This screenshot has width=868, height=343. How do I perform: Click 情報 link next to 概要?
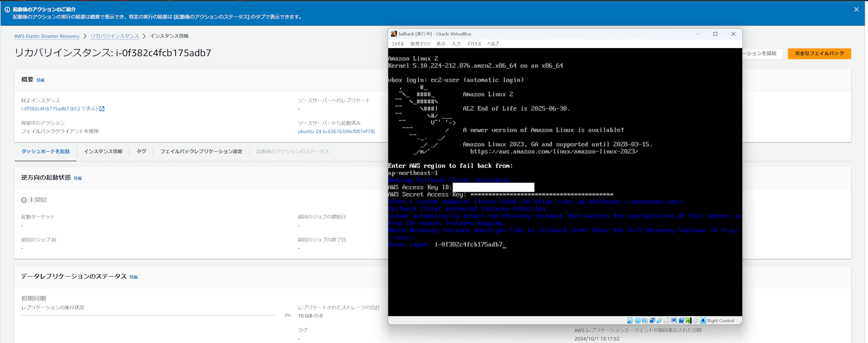pos(40,80)
